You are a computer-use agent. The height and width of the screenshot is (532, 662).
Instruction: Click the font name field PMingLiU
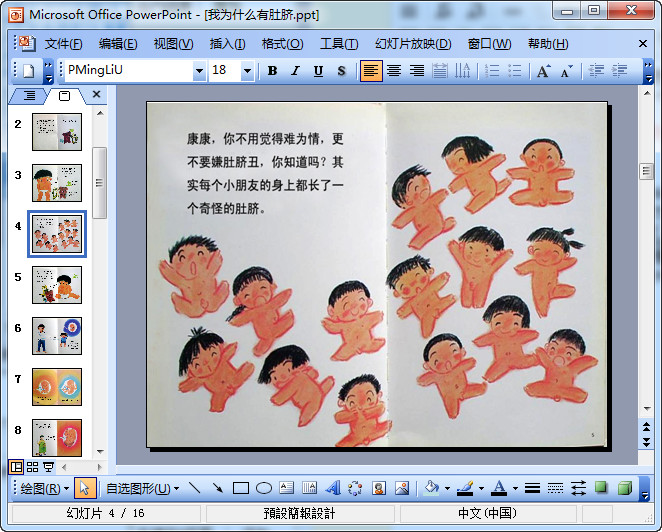(129, 71)
